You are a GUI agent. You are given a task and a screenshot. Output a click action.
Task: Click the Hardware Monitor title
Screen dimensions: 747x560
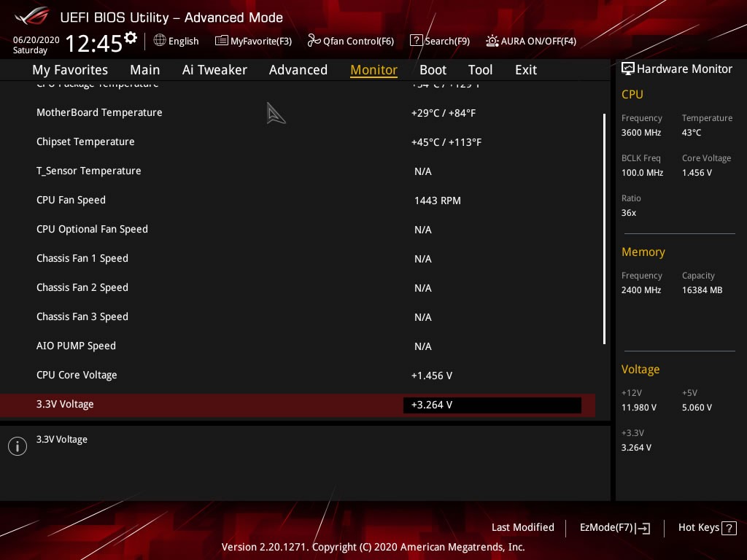point(684,69)
